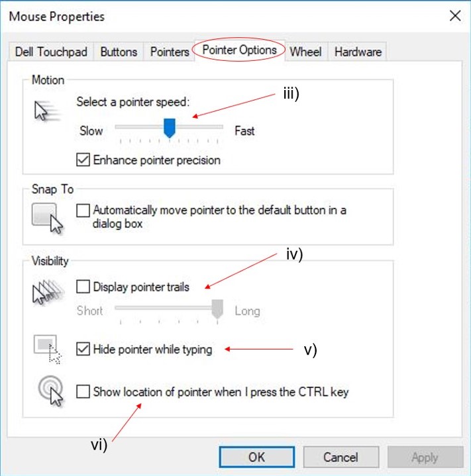The height and width of the screenshot is (476, 471).
Task: Select the Wheel tab
Action: tap(305, 52)
